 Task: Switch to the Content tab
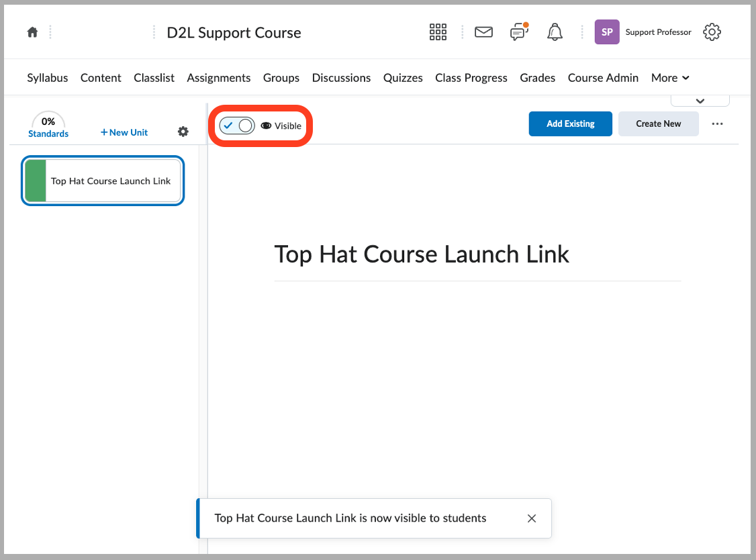[x=101, y=77]
